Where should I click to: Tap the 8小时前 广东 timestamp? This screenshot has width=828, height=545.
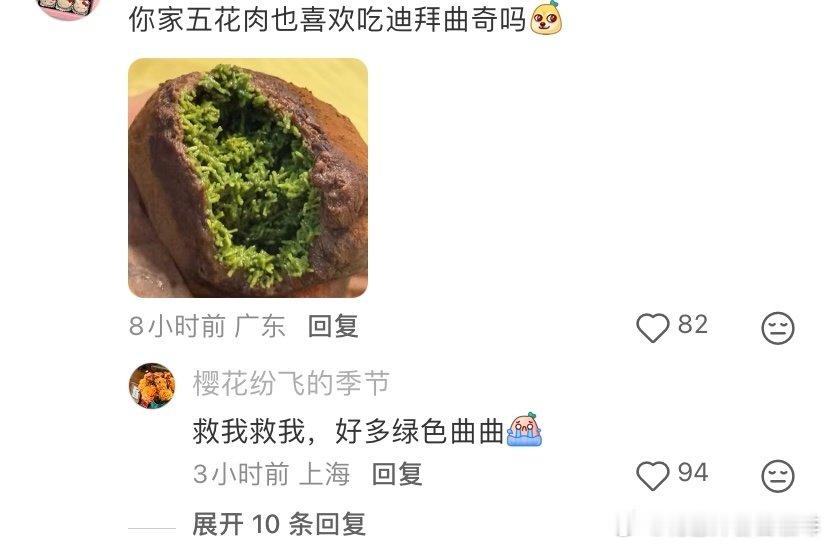click(207, 326)
